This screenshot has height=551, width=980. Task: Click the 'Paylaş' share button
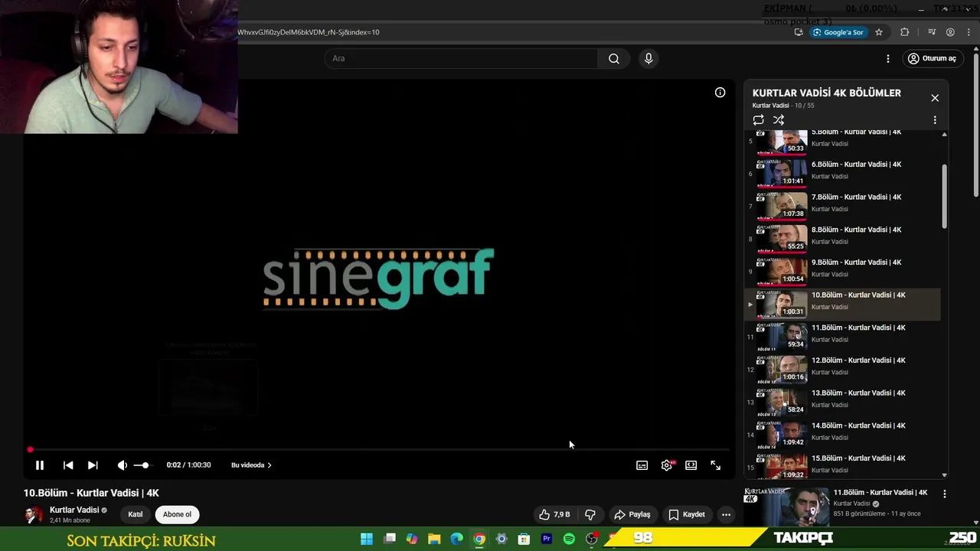632,514
